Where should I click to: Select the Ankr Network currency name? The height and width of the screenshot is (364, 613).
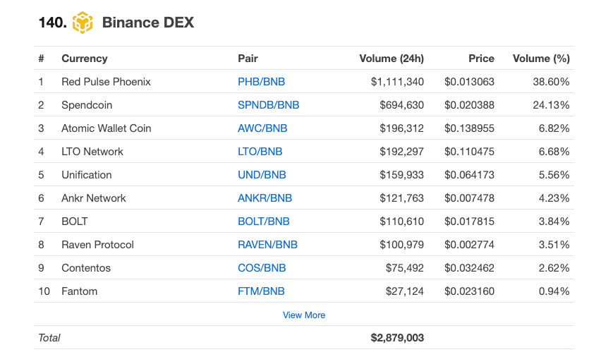[93, 198]
